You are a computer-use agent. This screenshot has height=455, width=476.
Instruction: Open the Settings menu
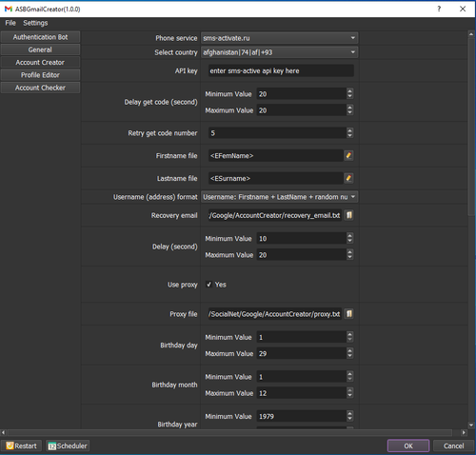coord(35,23)
